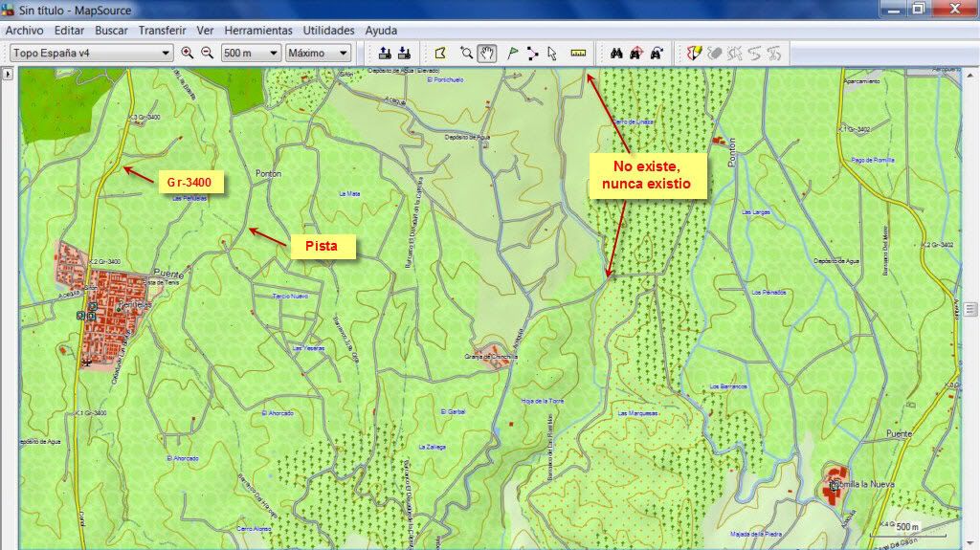Close the MapSource window
Screen dimensions: 980x550
pos(955,9)
